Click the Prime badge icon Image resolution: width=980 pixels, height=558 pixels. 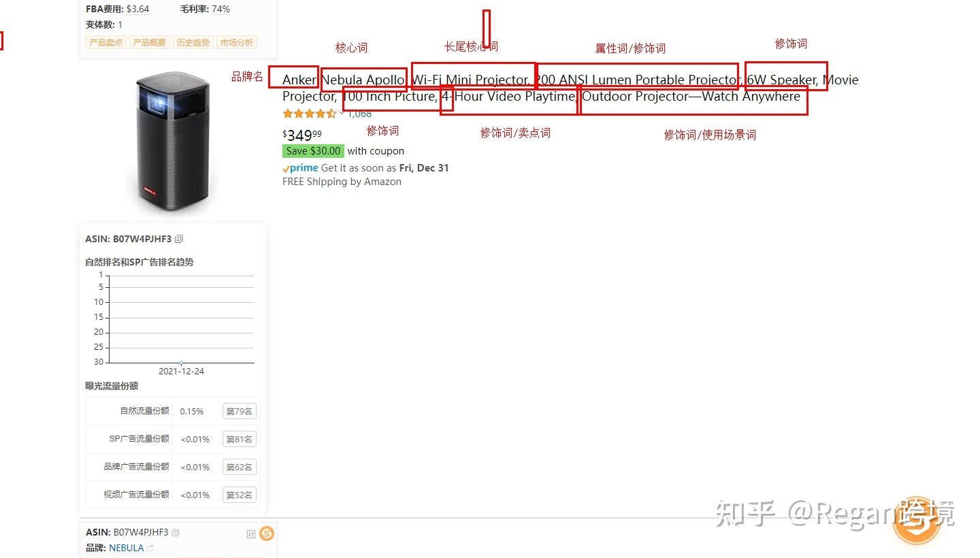(x=299, y=167)
